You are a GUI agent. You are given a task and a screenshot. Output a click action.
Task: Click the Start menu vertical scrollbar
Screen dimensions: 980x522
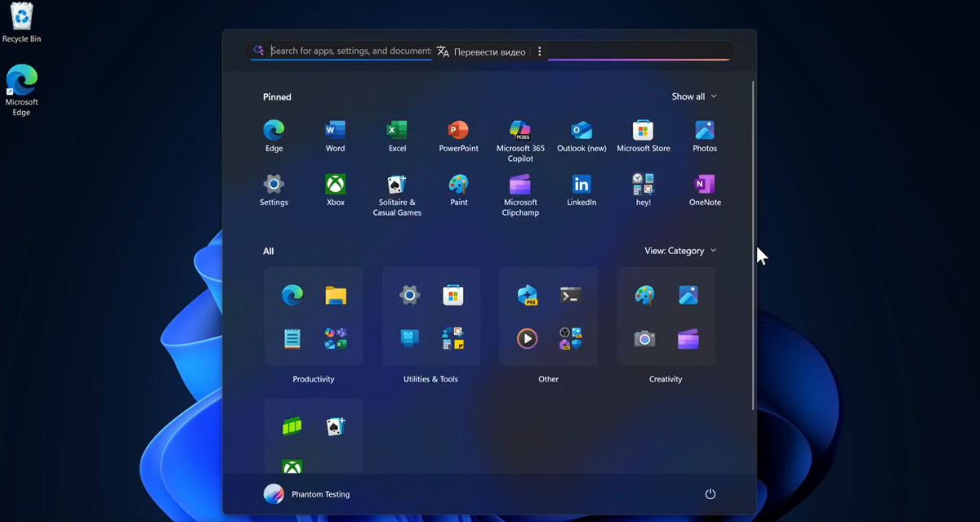[753, 245]
